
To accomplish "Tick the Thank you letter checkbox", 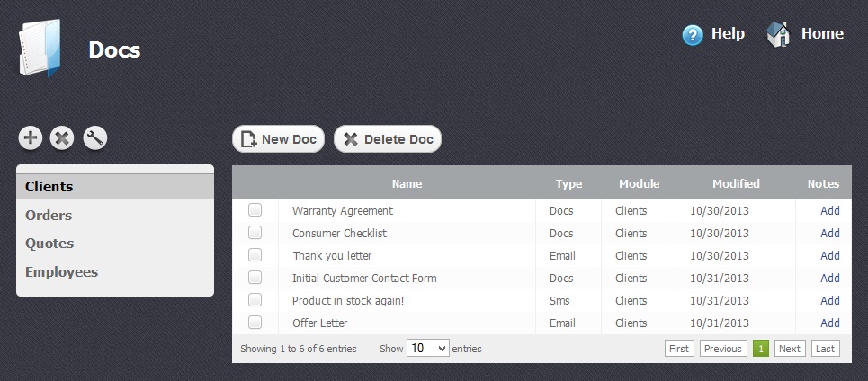I will click(x=255, y=255).
